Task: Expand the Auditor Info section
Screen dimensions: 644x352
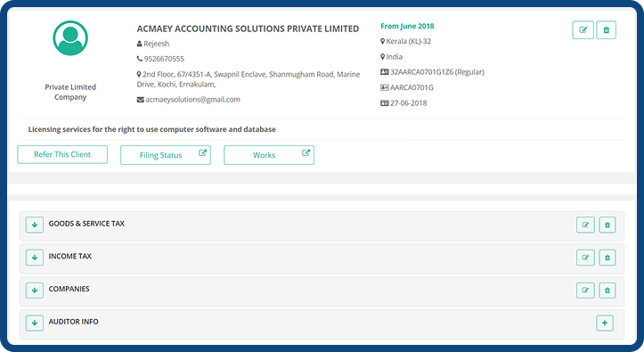Action: tap(35, 323)
